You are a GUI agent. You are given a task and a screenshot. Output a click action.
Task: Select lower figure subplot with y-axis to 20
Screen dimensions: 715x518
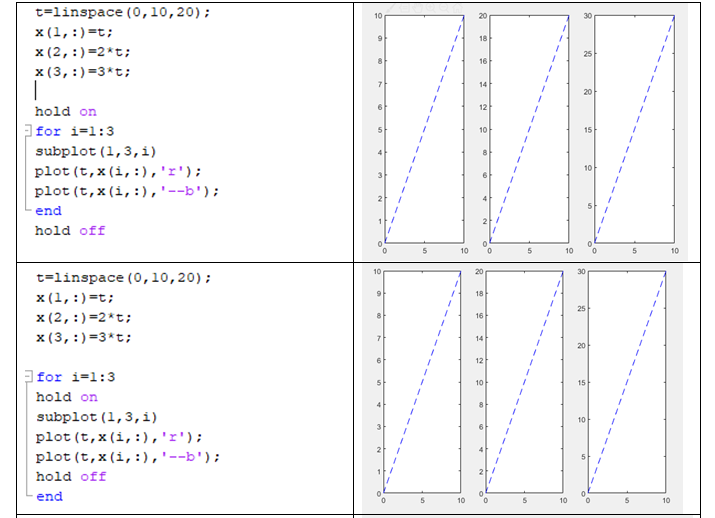(x=523, y=382)
